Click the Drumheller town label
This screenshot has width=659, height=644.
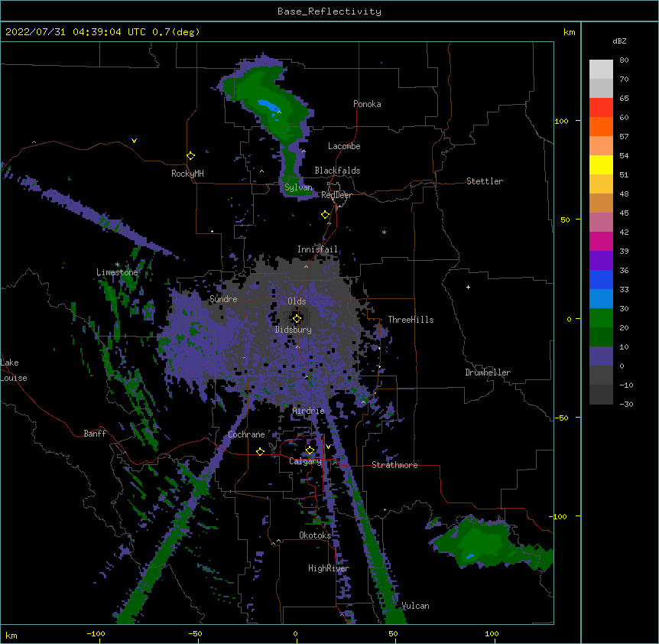tap(488, 372)
